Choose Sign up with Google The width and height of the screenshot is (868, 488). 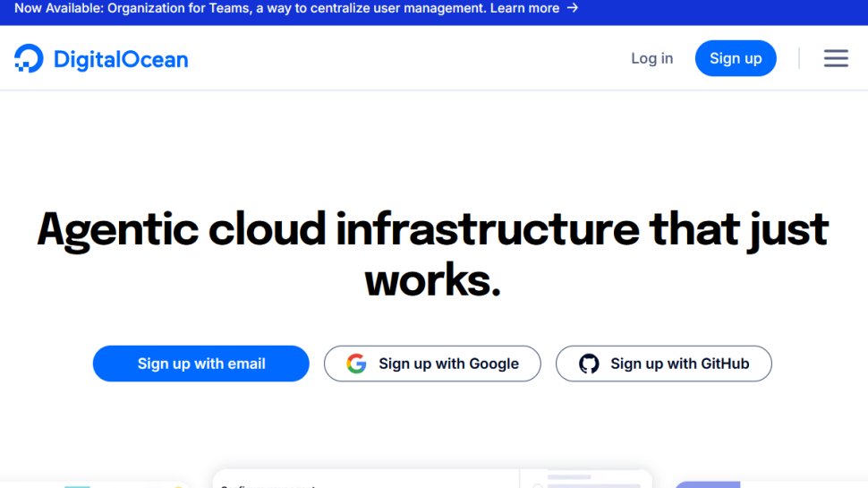[432, 364]
